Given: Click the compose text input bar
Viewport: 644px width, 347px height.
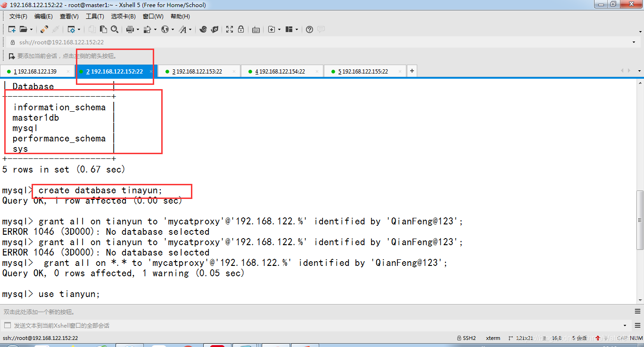Looking at the screenshot, I should pyautogui.click(x=316, y=325).
